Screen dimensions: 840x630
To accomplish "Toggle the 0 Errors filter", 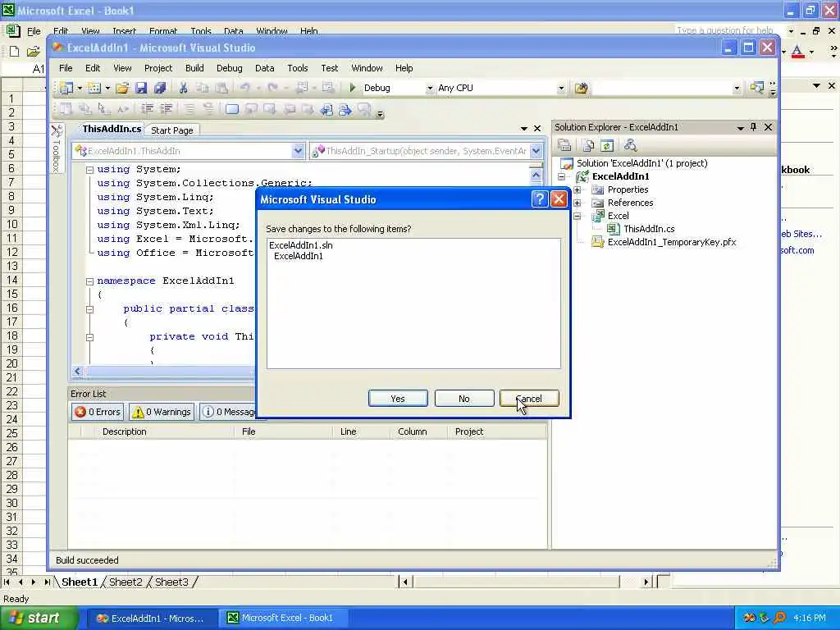I will (98, 412).
